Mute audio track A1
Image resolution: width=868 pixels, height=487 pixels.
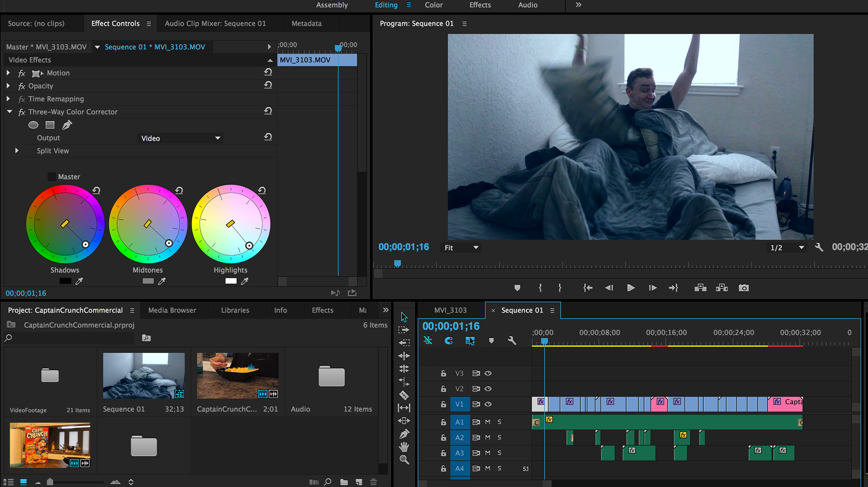pos(487,422)
